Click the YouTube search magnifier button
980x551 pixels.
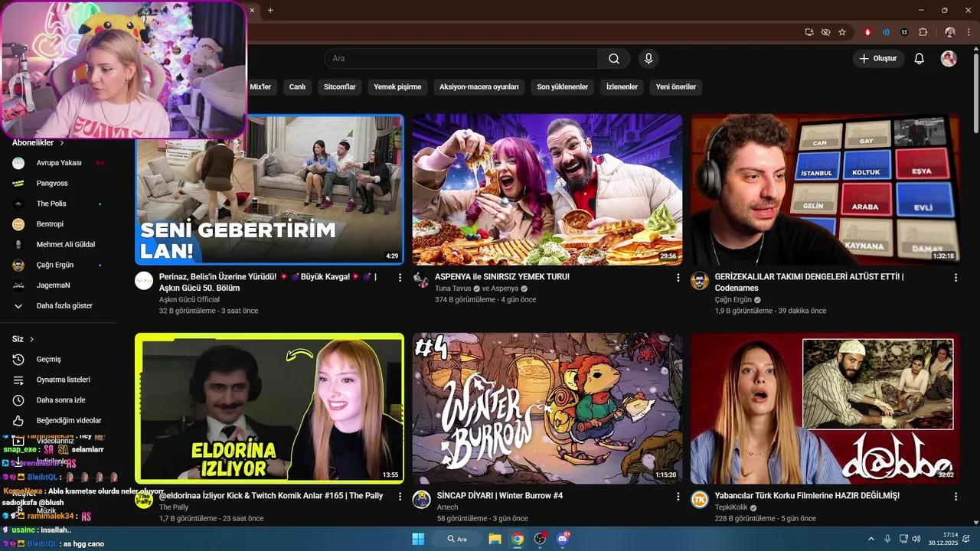click(x=614, y=59)
